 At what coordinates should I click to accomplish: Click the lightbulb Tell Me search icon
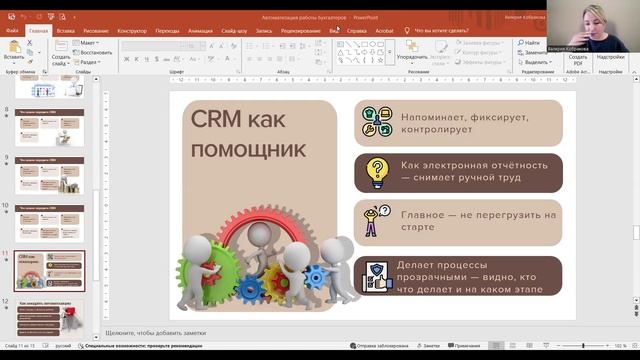pos(407,31)
